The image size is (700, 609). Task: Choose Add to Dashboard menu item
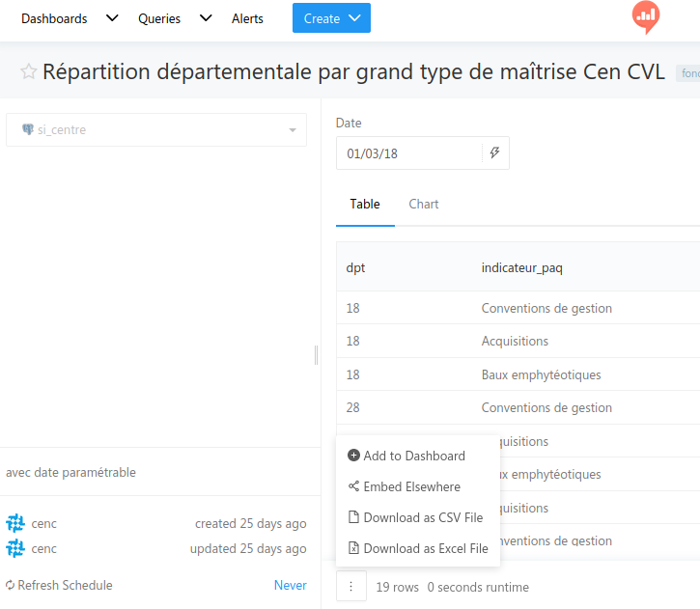coord(413,456)
